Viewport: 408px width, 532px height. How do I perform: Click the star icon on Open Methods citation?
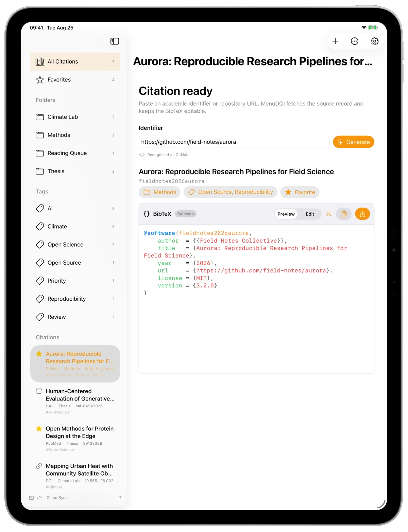(39, 429)
